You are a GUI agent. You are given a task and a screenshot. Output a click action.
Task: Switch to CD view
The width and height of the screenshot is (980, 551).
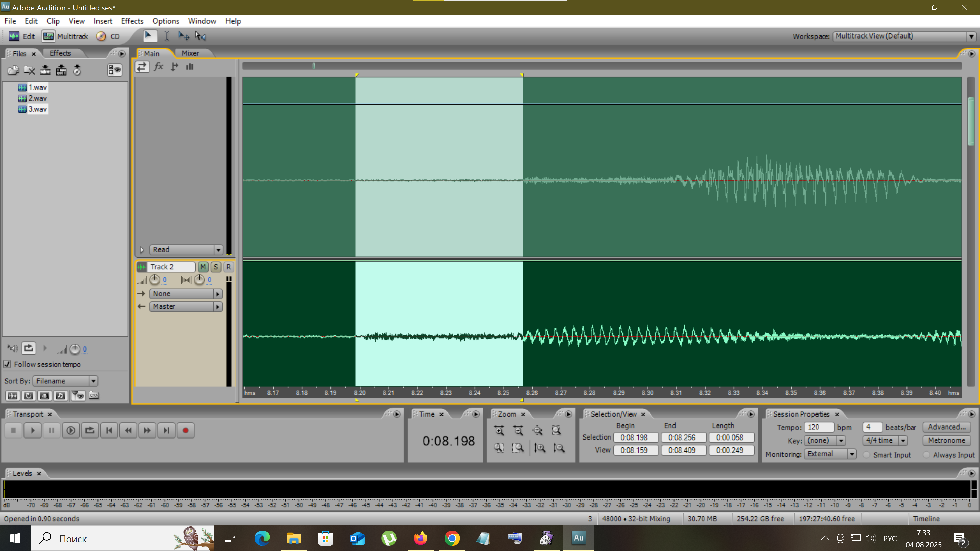pos(108,36)
